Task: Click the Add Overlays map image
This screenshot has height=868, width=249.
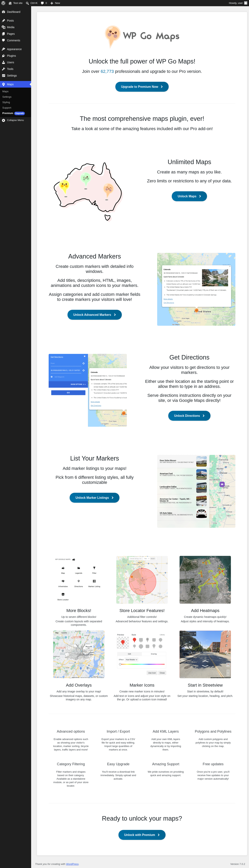Action: (x=79, y=654)
